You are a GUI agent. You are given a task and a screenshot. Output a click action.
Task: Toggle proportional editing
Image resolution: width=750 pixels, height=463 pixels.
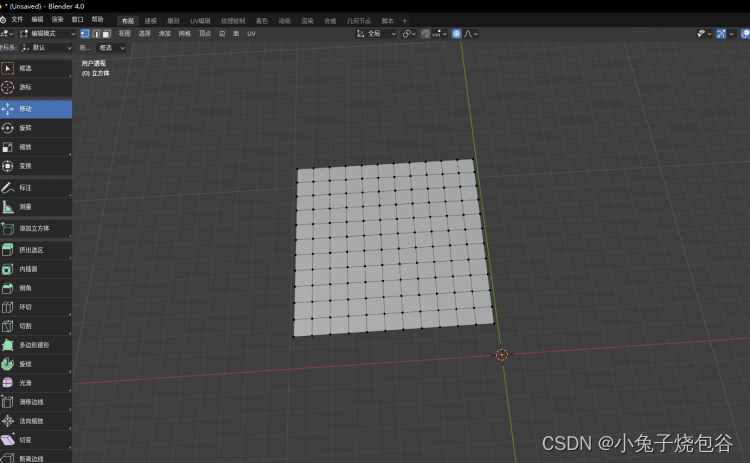pyautogui.click(x=456, y=33)
